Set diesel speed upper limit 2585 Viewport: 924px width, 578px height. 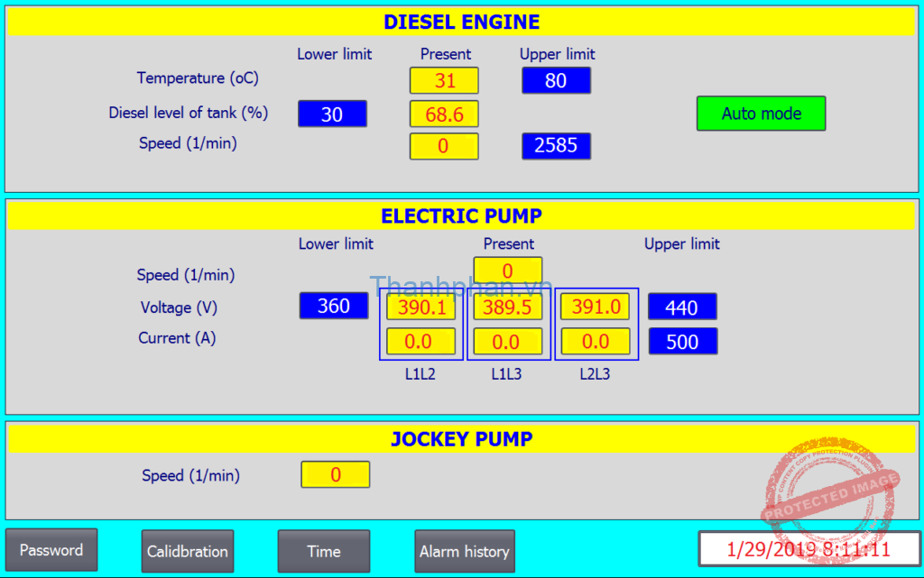[556, 146]
